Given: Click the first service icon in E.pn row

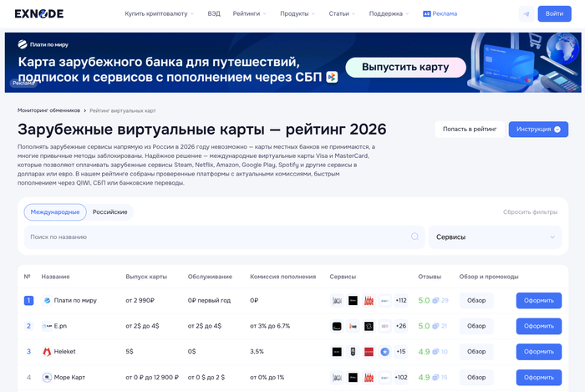Looking at the screenshot, I should [337, 326].
